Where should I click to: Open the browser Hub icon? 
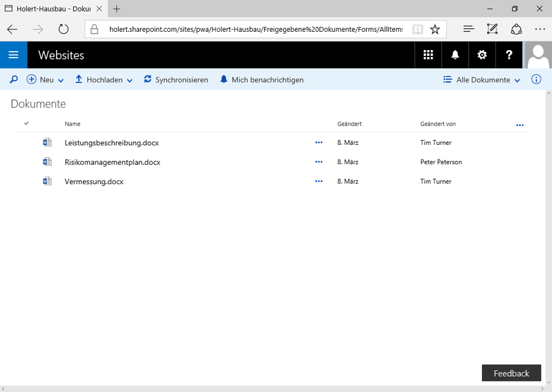pos(468,29)
